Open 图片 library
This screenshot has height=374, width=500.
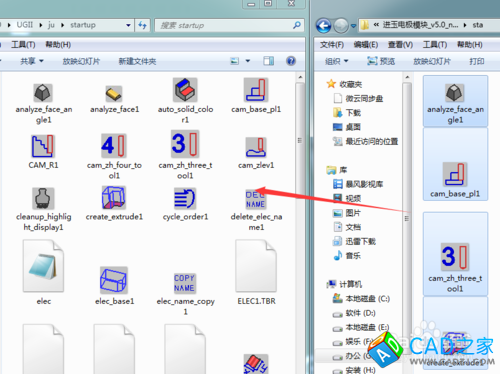347,213
